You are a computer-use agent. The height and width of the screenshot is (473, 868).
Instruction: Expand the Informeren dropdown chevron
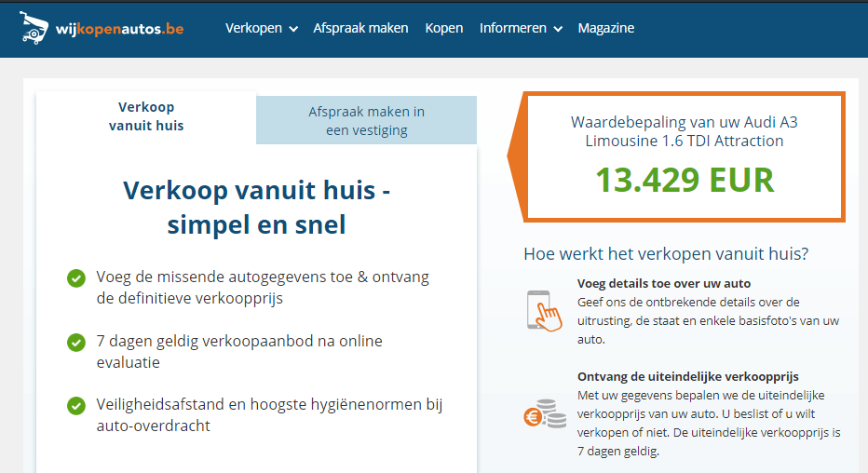click(558, 29)
